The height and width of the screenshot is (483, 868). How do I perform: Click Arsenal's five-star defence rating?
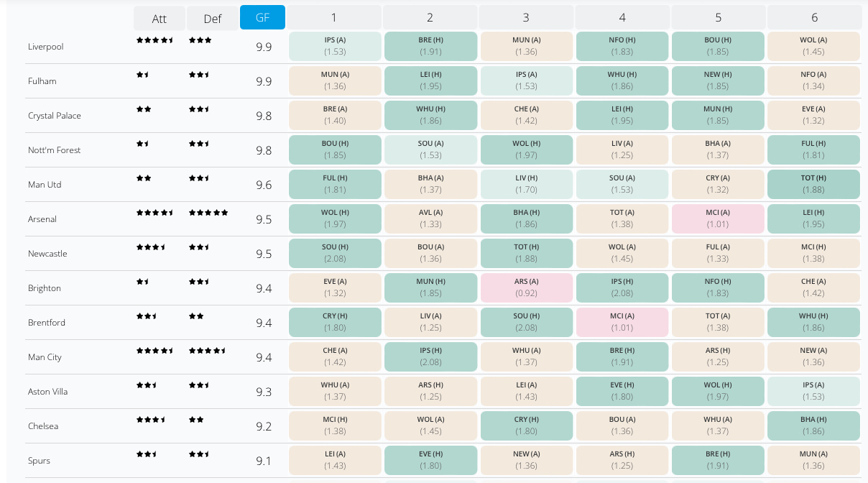[208, 213]
